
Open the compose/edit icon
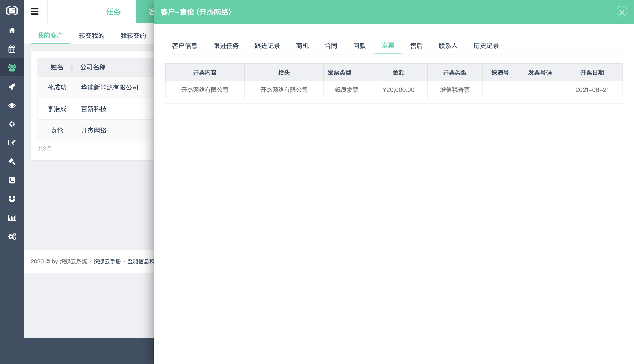pos(12,142)
